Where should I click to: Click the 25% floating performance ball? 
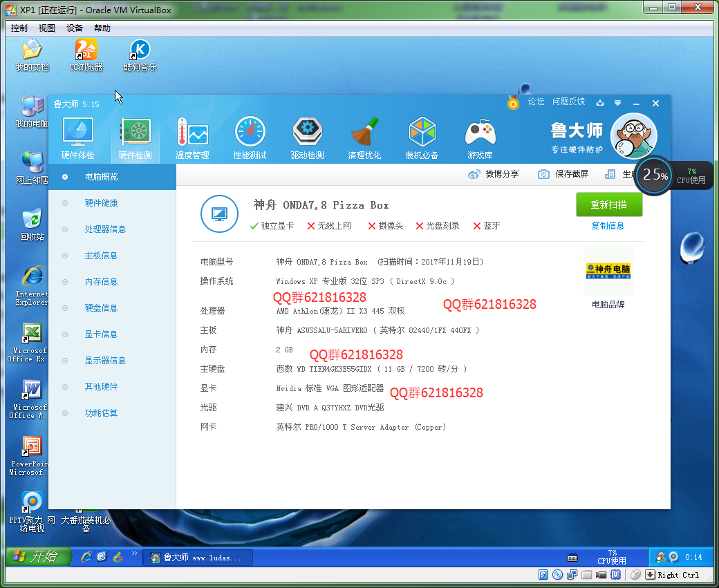coord(654,175)
